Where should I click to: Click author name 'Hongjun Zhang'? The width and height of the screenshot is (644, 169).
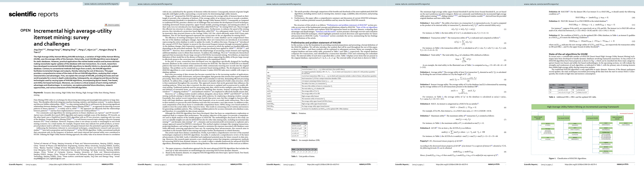pyautogui.click(x=107, y=50)
